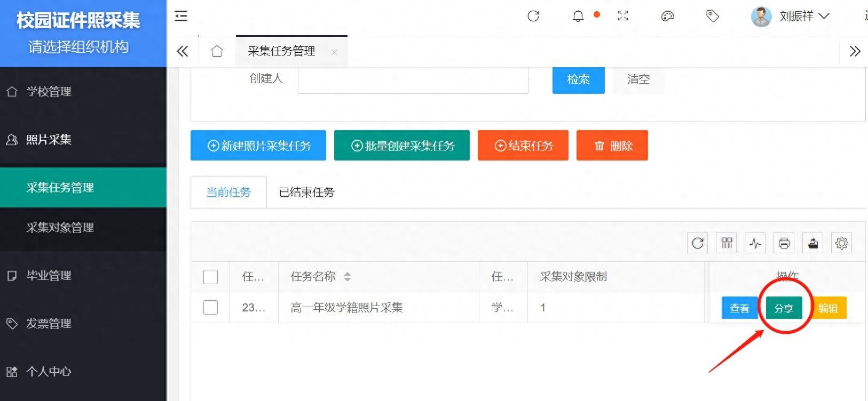Click the print icon in table toolbar
Image resolution: width=868 pixels, height=401 pixels.
pyautogui.click(x=784, y=243)
